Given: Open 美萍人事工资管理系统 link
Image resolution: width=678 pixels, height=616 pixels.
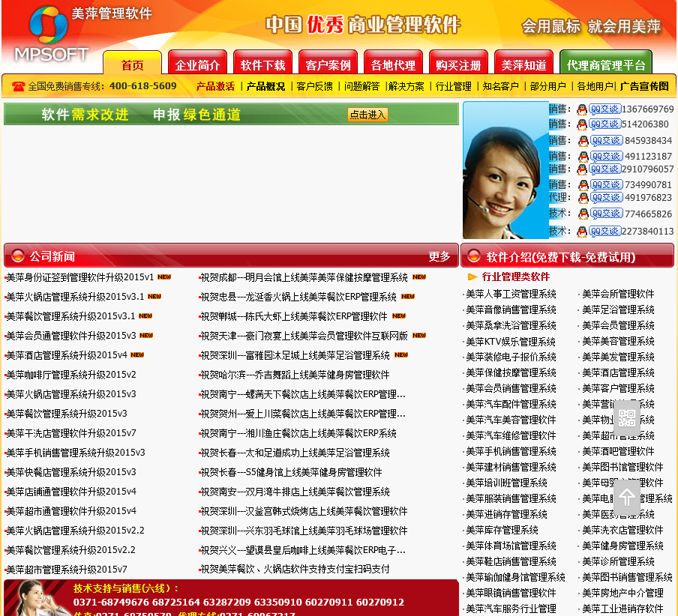Looking at the screenshot, I should click(511, 295).
